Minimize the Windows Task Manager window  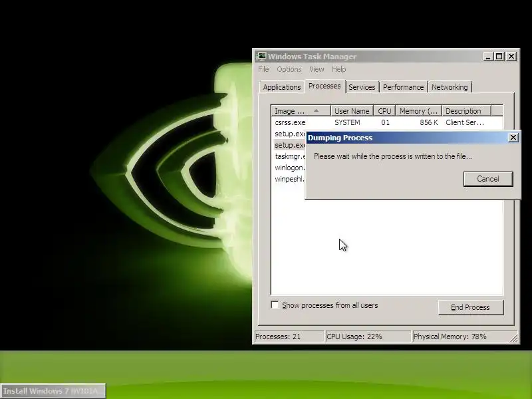point(488,57)
